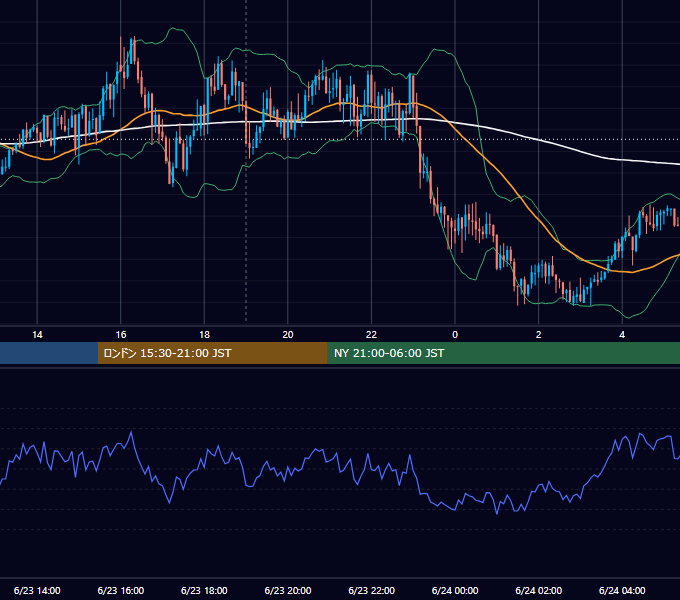Click the 16 hour axis label
Viewport: 680px width, 600px height.
pos(121,335)
